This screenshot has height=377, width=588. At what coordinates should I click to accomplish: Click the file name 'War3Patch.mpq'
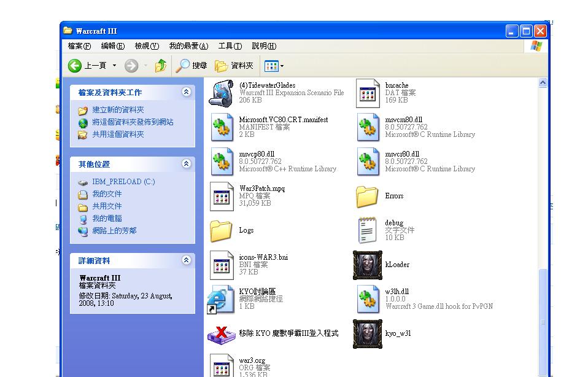click(262, 189)
